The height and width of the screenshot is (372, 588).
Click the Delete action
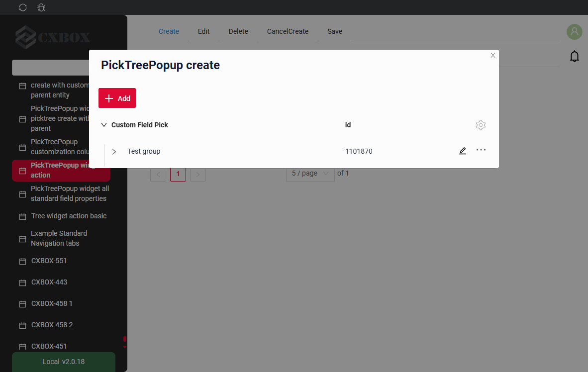[x=238, y=31]
